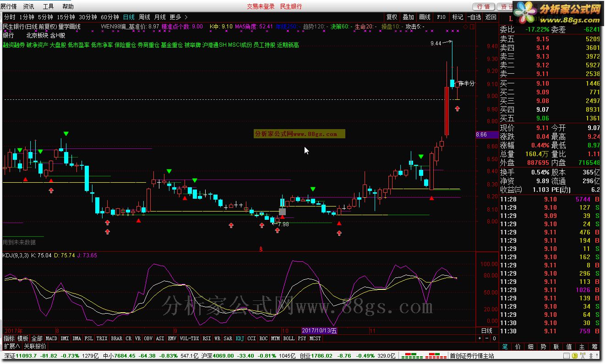The image size is (605, 364).
Task: Open the 关联报价 tab
Action: pyautogui.click(x=35, y=346)
